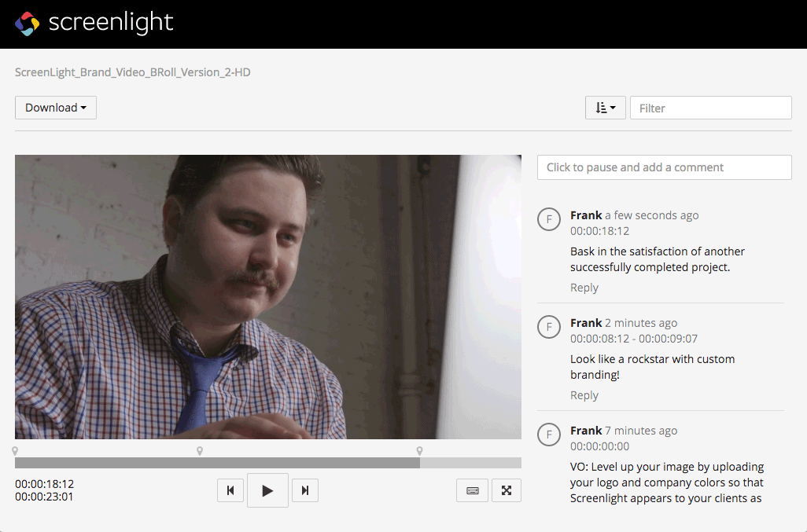807x532 pixels.
Task: Click the middle comment pin on timeline
Action: pyautogui.click(x=200, y=451)
